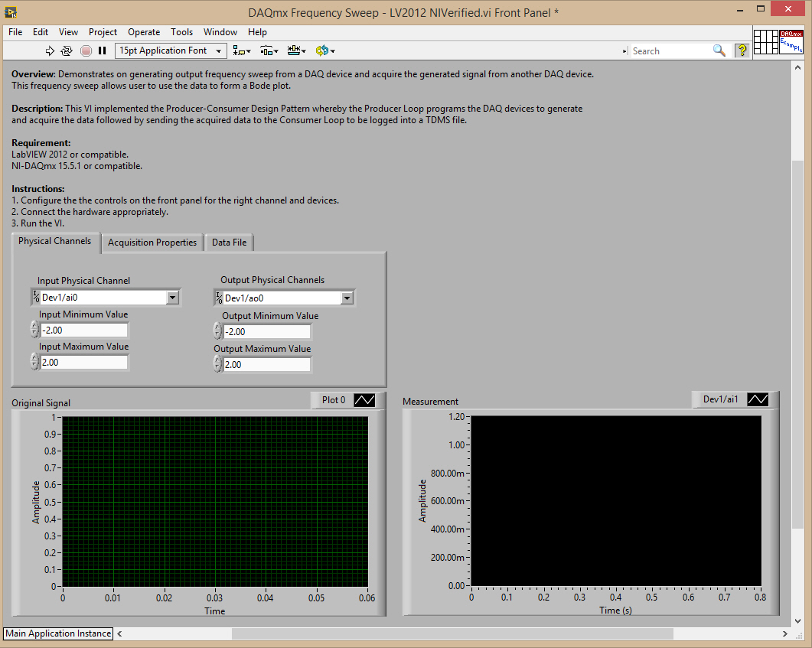812x648 pixels.
Task: Open the Edit menu
Action: (x=41, y=32)
